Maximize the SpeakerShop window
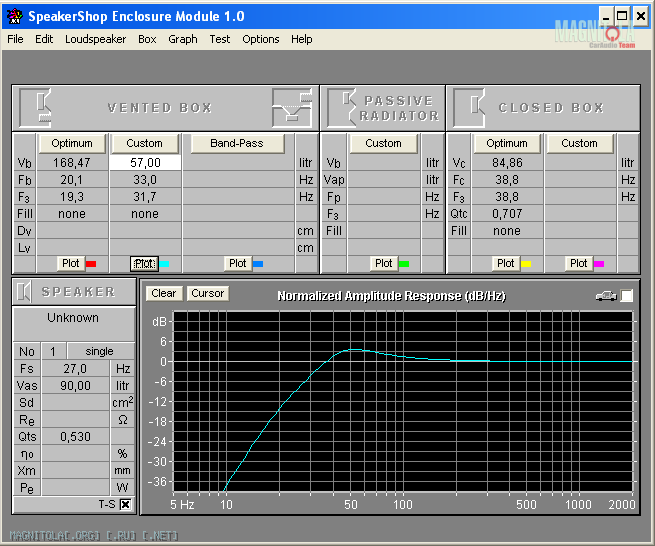655x546 pixels. [x=622, y=16]
